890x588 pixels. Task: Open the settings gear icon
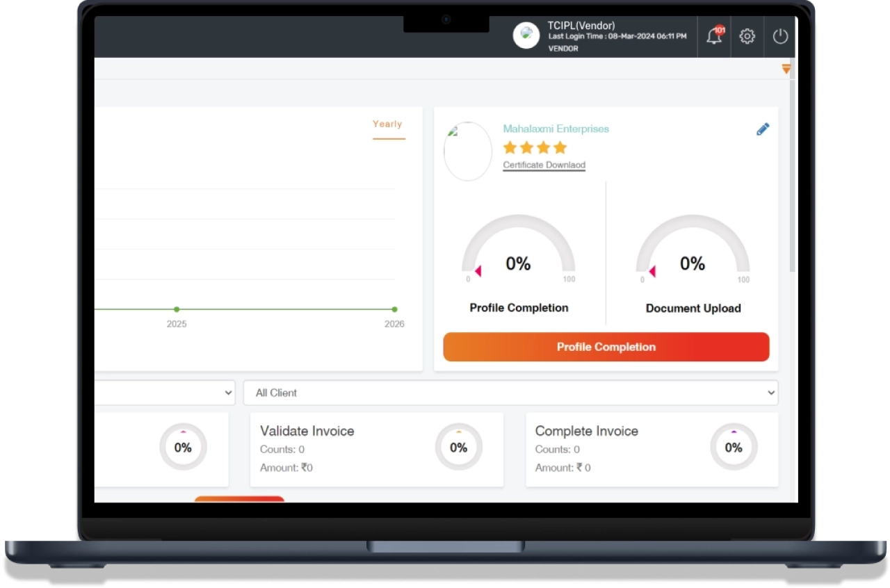tap(747, 36)
